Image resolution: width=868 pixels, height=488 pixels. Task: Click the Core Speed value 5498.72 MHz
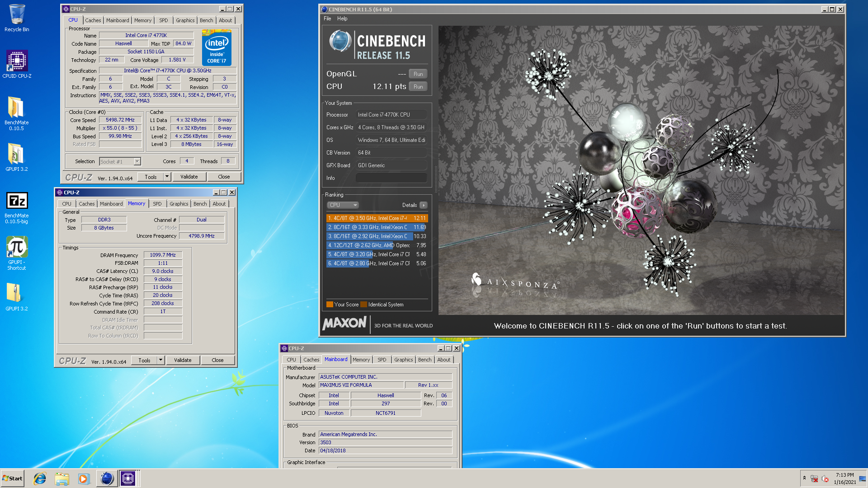point(120,120)
